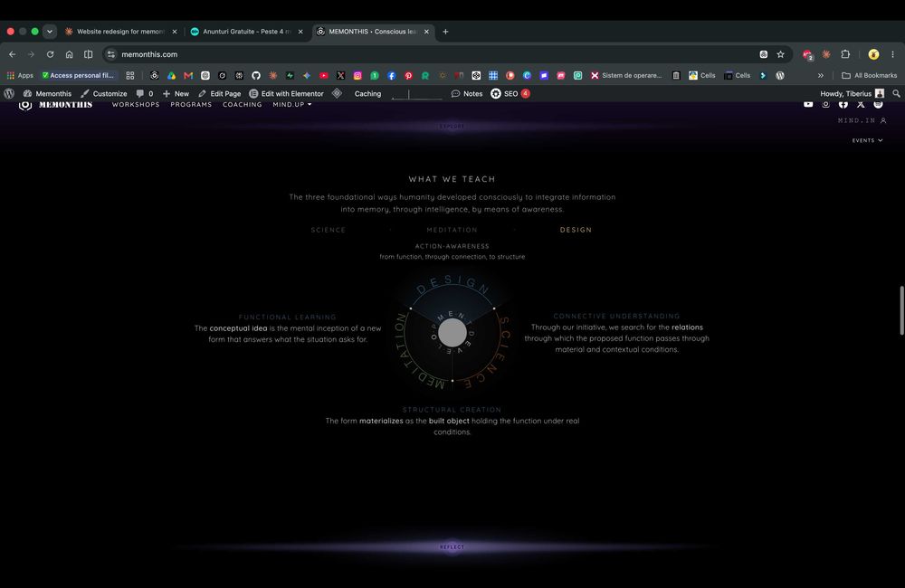The image size is (905, 588).
Task: Visit Memonthis X profile from site header
Action: [x=861, y=104]
